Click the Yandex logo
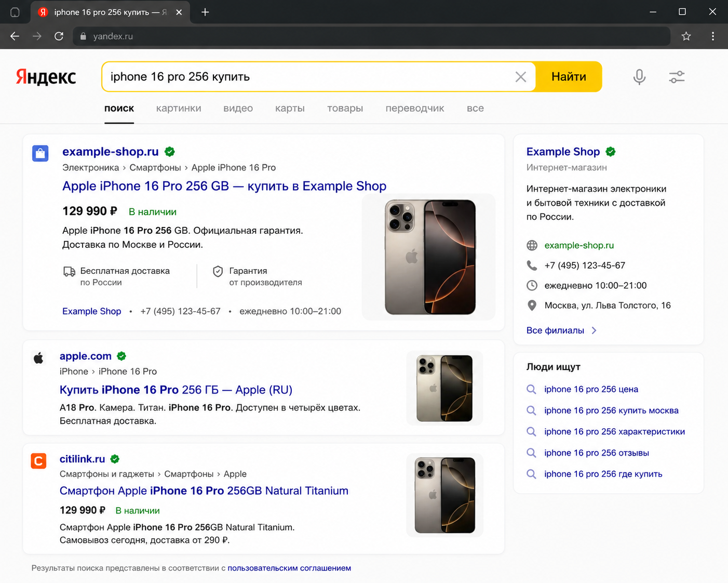Image resolution: width=728 pixels, height=583 pixels. point(46,77)
